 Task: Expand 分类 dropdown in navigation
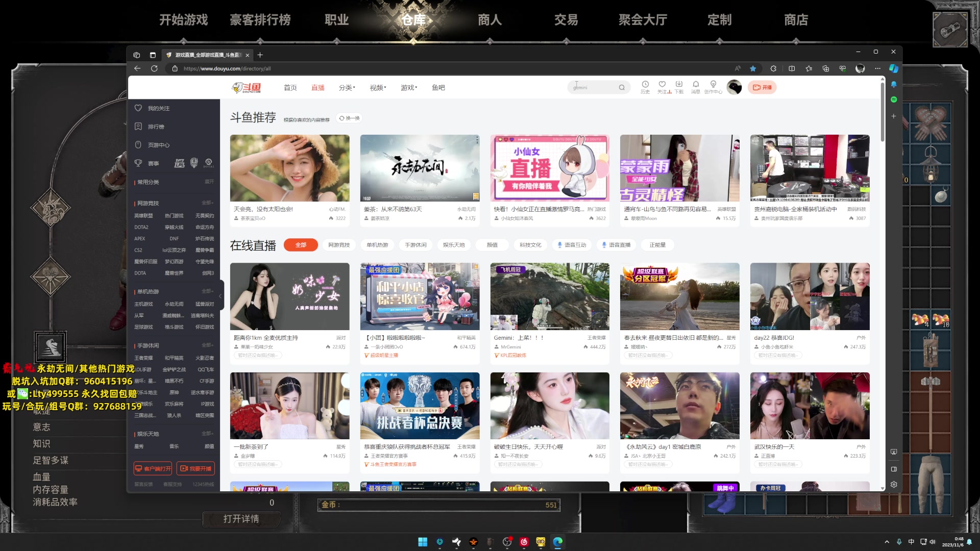(x=347, y=88)
